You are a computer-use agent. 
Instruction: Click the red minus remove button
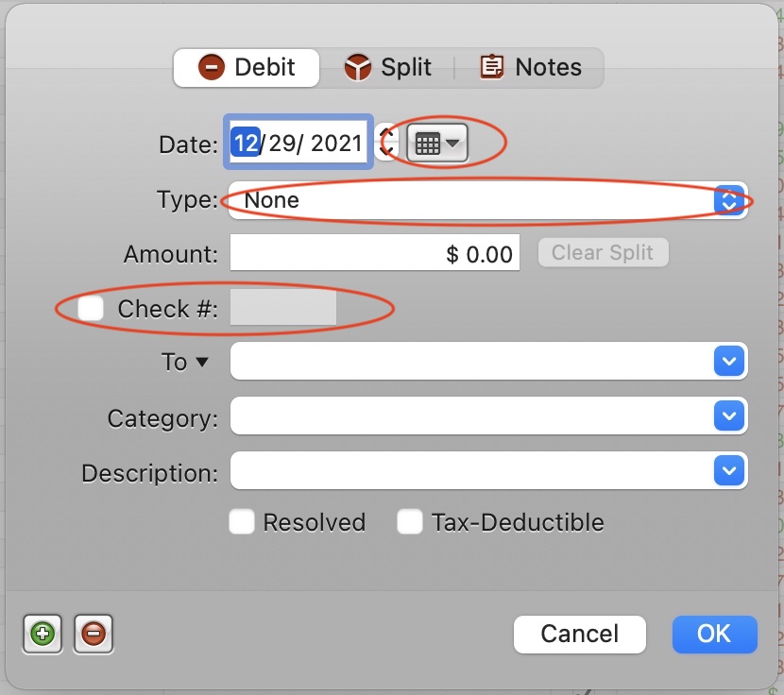[x=94, y=634]
